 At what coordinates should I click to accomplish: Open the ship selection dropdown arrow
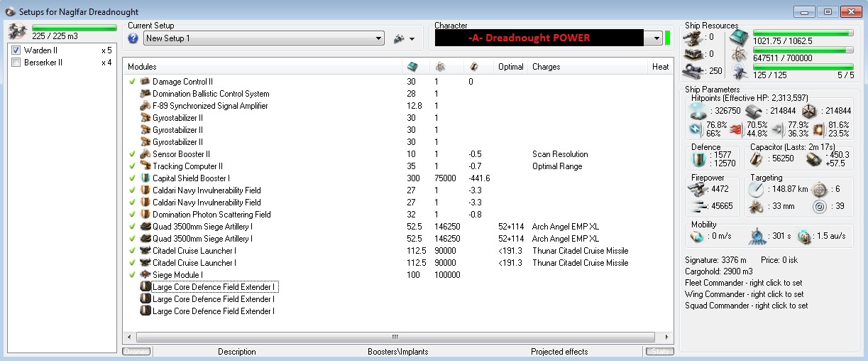point(412,38)
